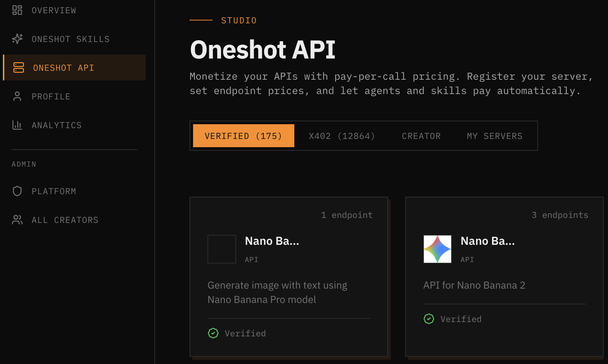Click the STUDIO label above the page heading
The image size is (608, 364).
238,20
